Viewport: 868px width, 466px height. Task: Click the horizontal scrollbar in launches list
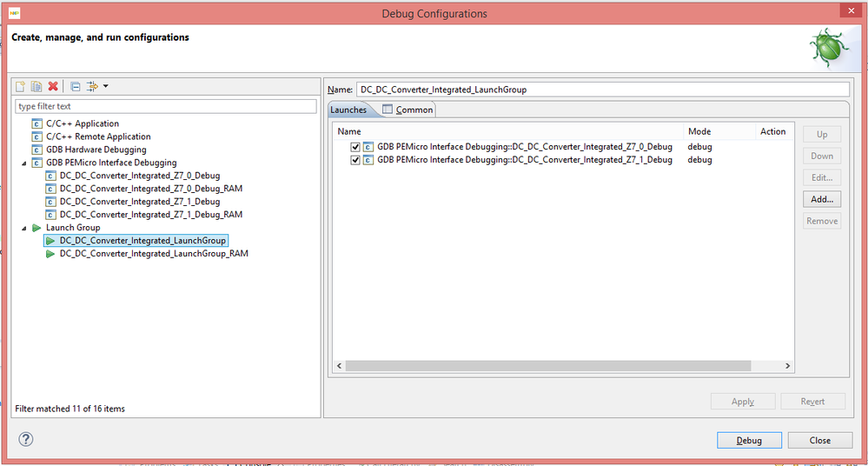coord(548,366)
